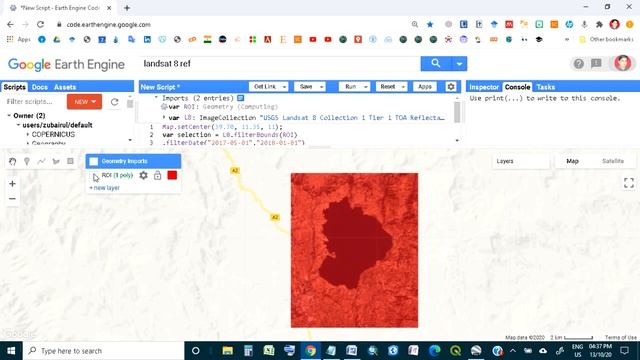Switch to the Tasks tab
The image size is (640, 360).
pyautogui.click(x=545, y=87)
